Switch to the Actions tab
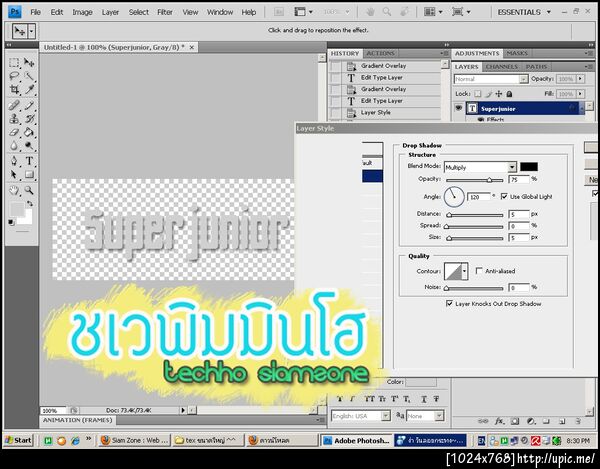This screenshot has height=469, width=600. click(x=380, y=53)
